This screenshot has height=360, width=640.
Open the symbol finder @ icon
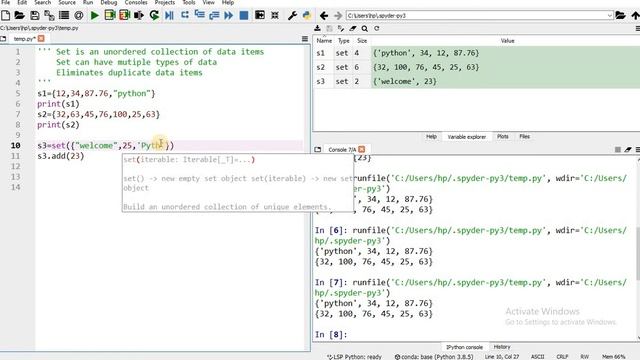coord(79,16)
